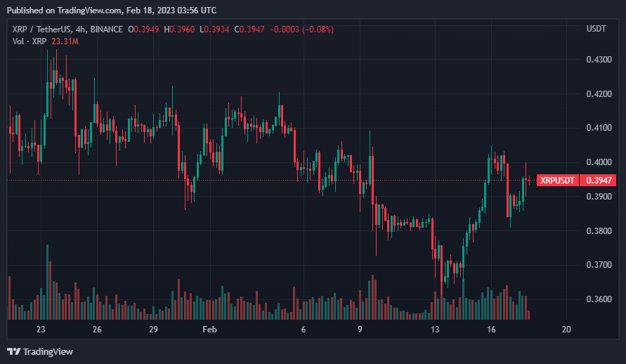Click the USDT currency label on price axis
Screen dimensions: 626x364
(x=596, y=29)
